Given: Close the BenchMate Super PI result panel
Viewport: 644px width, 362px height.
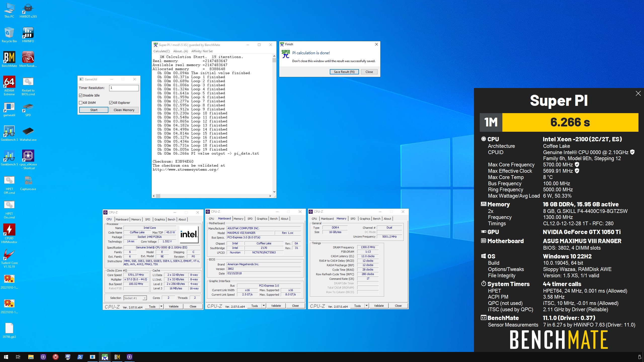Looking at the screenshot, I should click(x=638, y=94).
